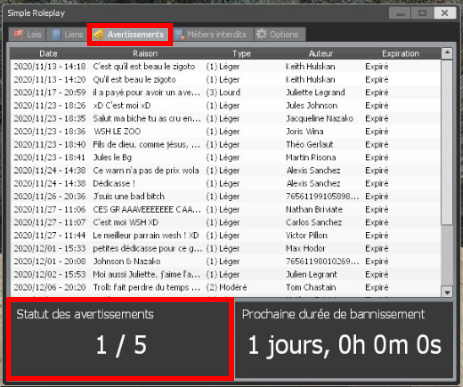The image size is (463, 387).
Task: Sort by the Raison column header
Action: (x=145, y=53)
